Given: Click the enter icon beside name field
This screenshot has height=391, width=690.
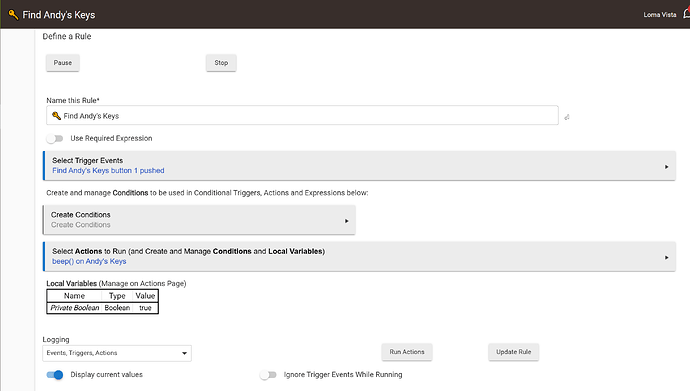Looking at the screenshot, I should coord(567,117).
